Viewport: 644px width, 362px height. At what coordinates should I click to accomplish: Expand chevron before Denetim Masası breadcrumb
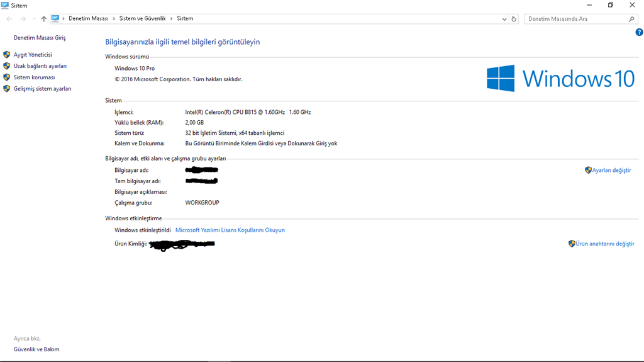pos(64,19)
